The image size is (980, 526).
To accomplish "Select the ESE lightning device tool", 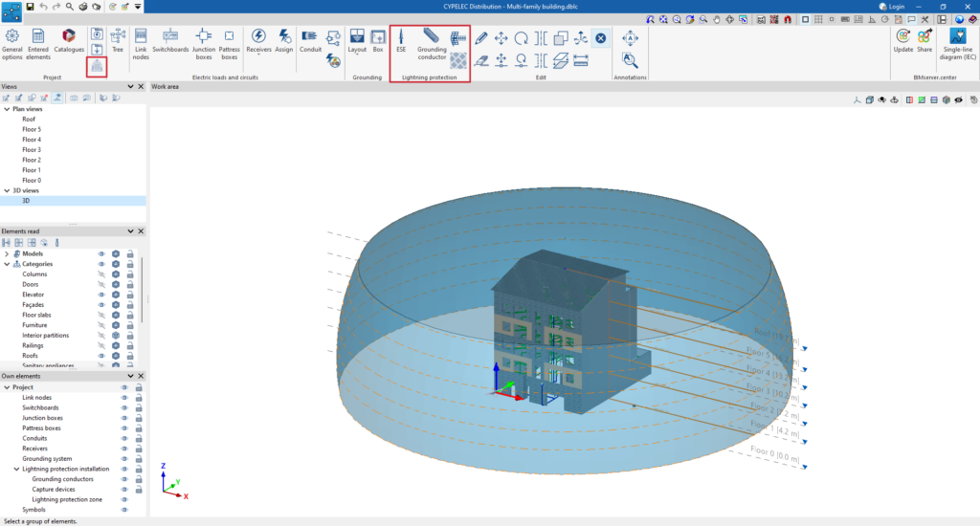I will 401,40.
